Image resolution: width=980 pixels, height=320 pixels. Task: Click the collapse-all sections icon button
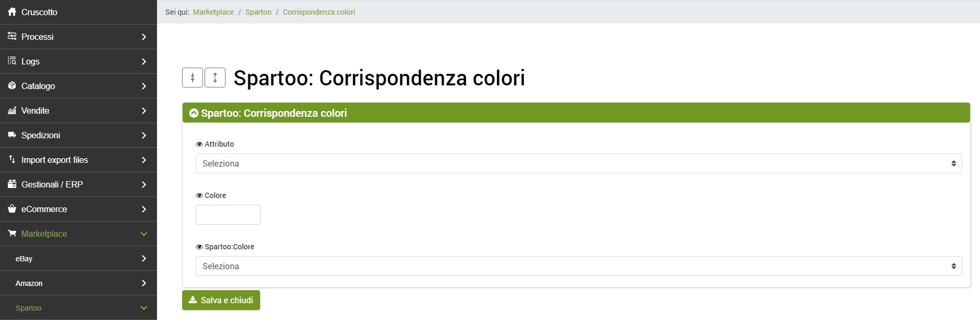click(x=193, y=78)
